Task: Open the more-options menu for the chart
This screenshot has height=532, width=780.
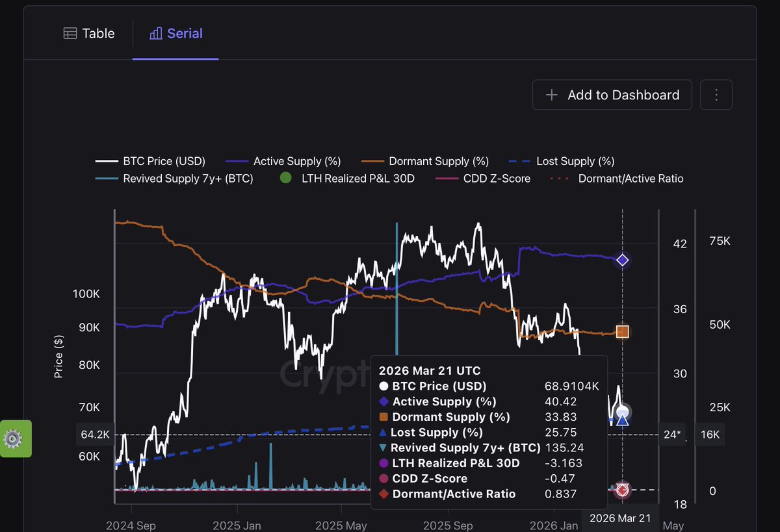Action: [x=716, y=94]
